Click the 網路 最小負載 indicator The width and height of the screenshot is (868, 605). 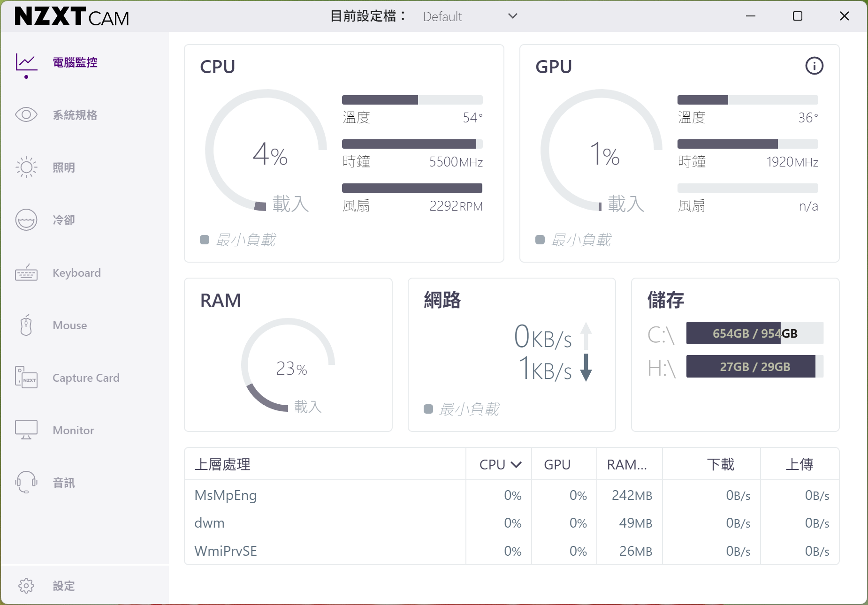pos(462,409)
